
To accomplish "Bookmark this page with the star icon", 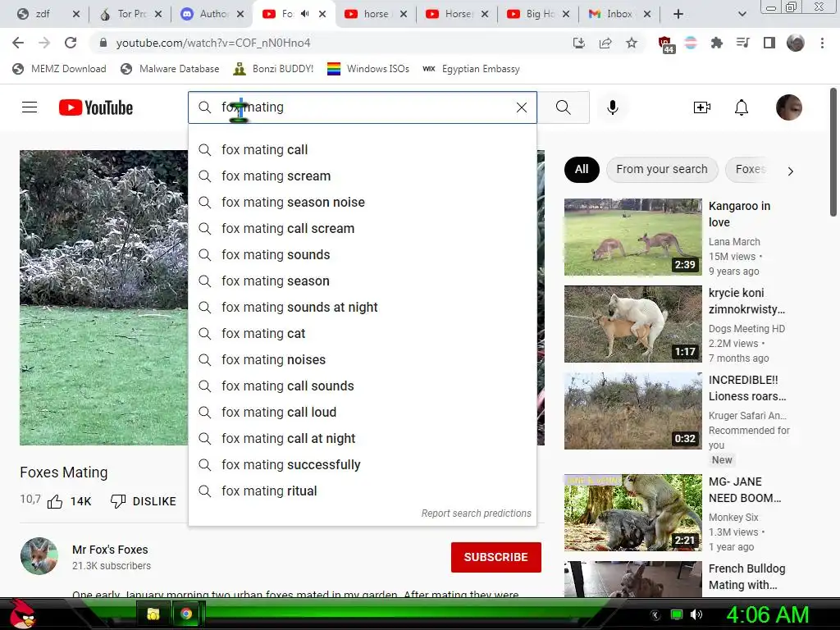I will point(632,43).
